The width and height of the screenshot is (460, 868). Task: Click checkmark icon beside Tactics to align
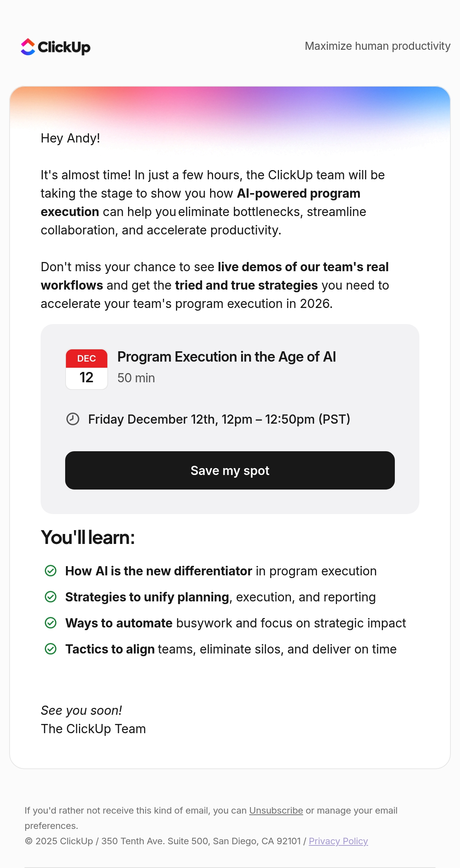point(51,649)
